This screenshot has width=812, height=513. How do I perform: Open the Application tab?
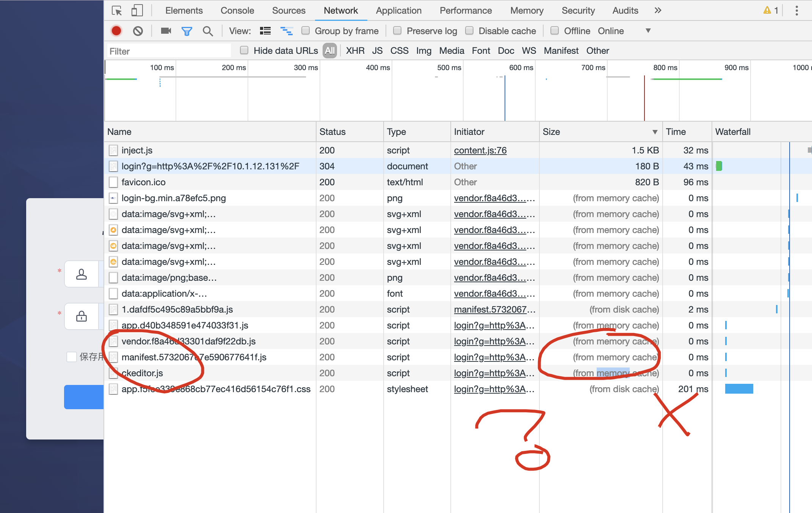tap(399, 11)
